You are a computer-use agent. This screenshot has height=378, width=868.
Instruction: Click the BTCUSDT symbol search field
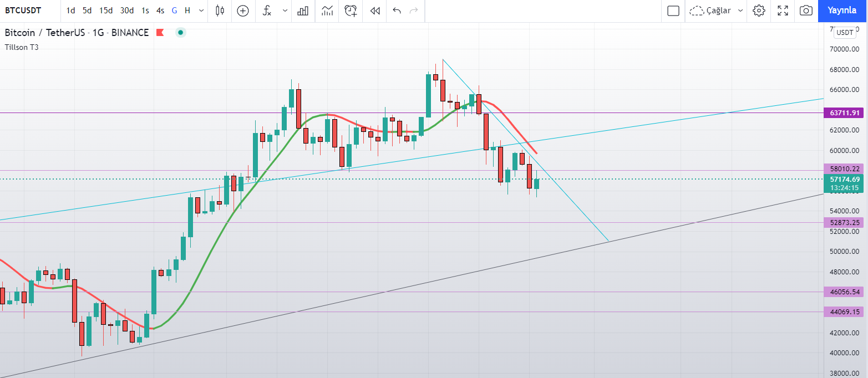(29, 11)
